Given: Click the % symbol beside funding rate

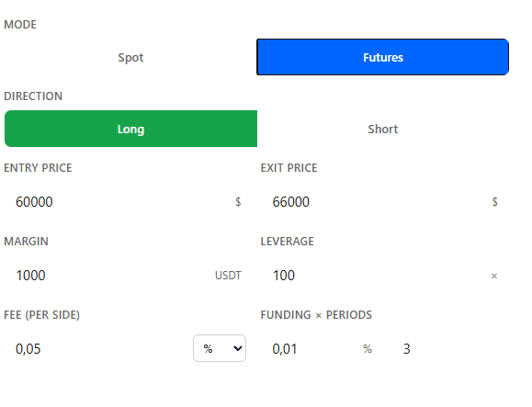Looking at the screenshot, I should [368, 349].
